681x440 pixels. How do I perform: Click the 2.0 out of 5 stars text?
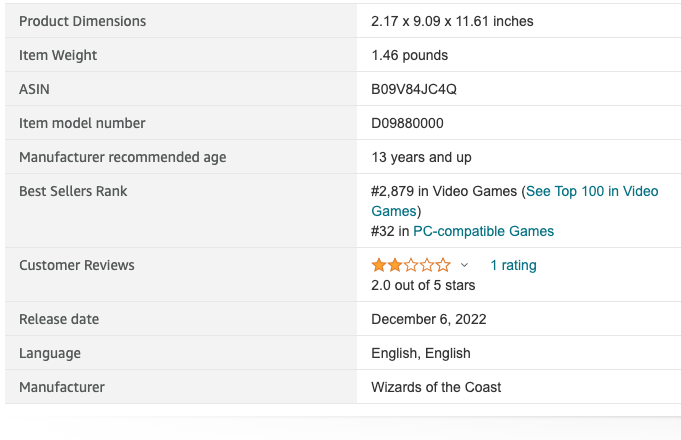(423, 285)
